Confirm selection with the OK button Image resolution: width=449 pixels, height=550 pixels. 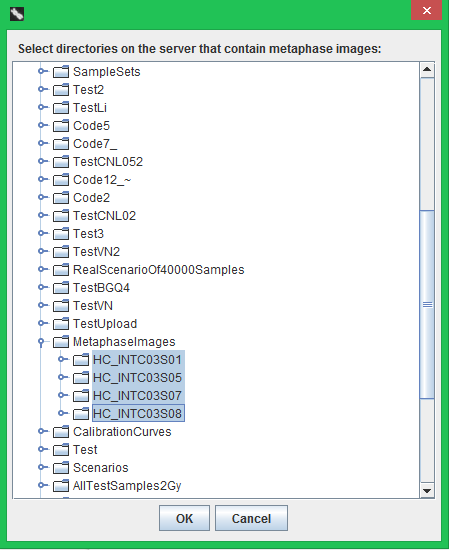pyautogui.click(x=185, y=518)
